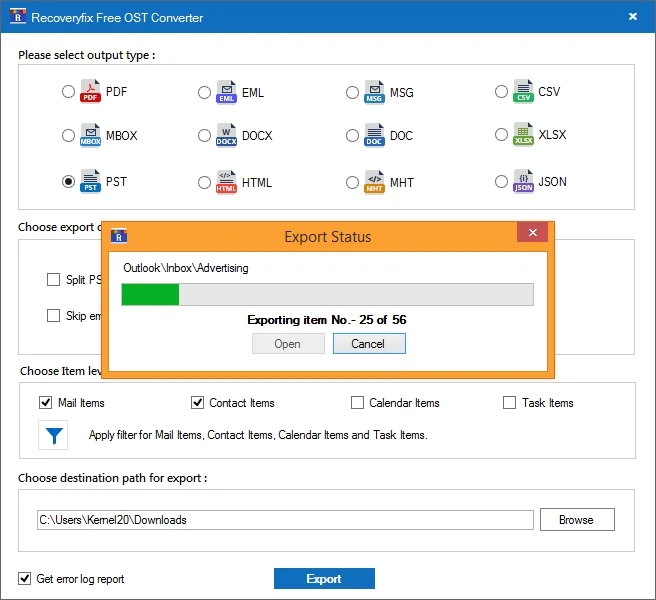Enable the Task Items checkbox

click(x=509, y=403)
